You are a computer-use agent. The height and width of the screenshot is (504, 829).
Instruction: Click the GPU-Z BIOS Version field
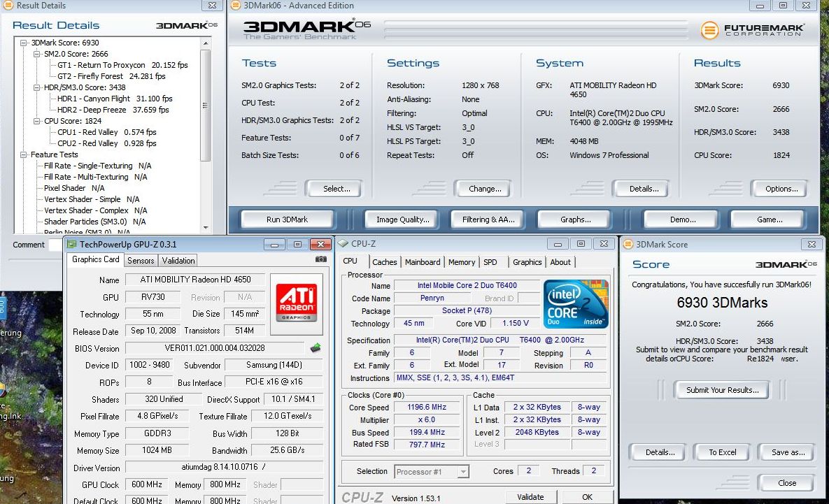click(215, 348)
